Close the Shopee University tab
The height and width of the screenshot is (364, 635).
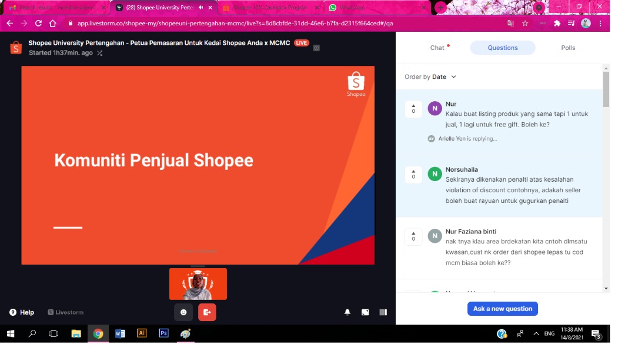point(210,8)
